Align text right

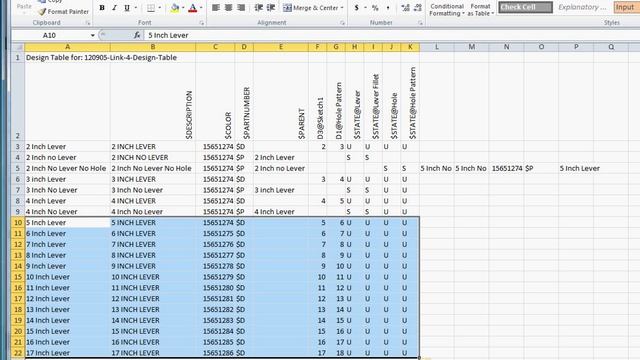(x=241, y=8)
